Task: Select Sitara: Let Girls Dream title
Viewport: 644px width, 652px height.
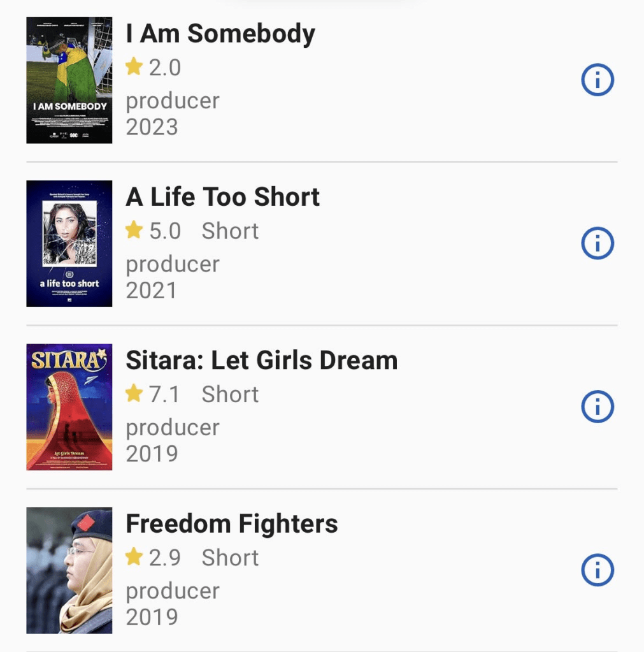Action: 261,360
